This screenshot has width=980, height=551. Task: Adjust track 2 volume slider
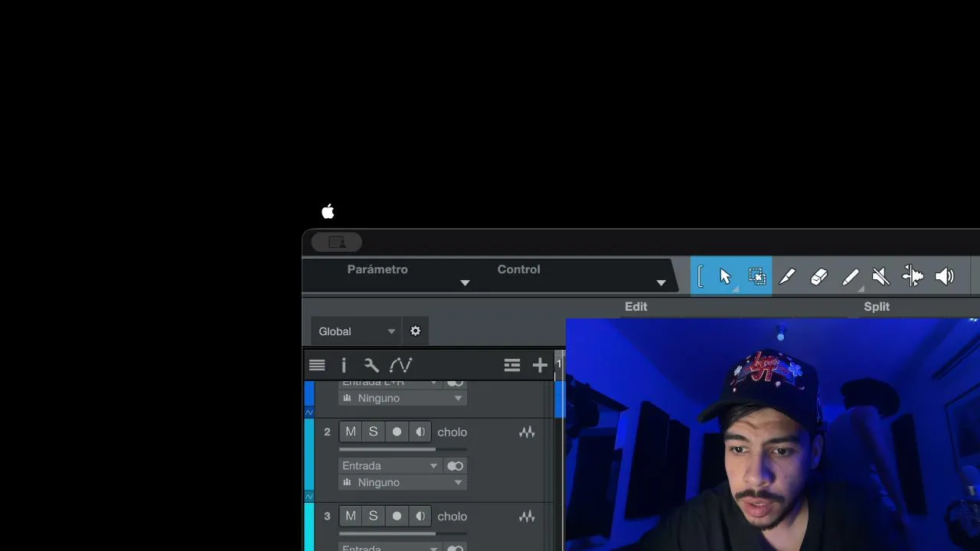click(x=403, y=449)
